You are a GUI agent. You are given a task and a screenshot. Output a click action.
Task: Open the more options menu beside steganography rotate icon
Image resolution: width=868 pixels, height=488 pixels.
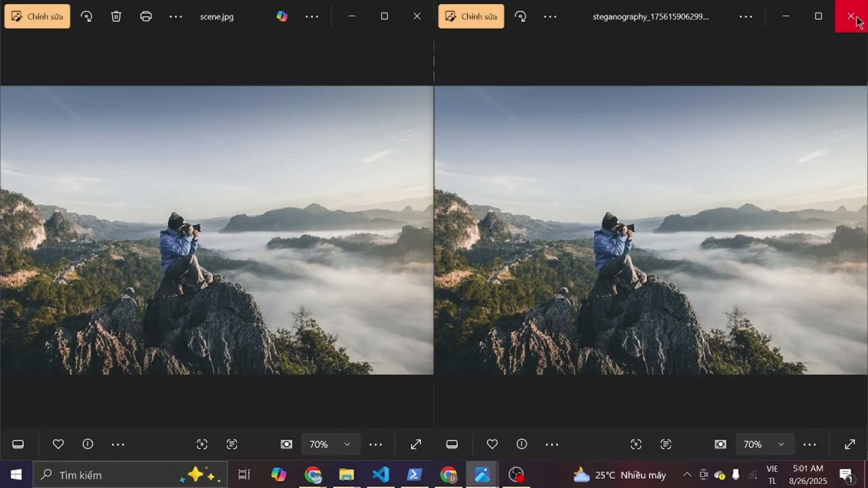[x=550, y=16]
